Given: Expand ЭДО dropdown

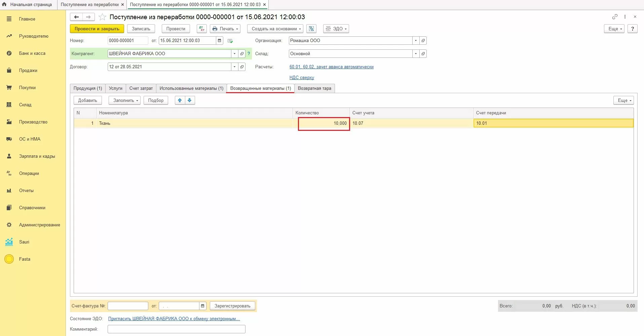Looking at the screenshot, I should 336,29.
